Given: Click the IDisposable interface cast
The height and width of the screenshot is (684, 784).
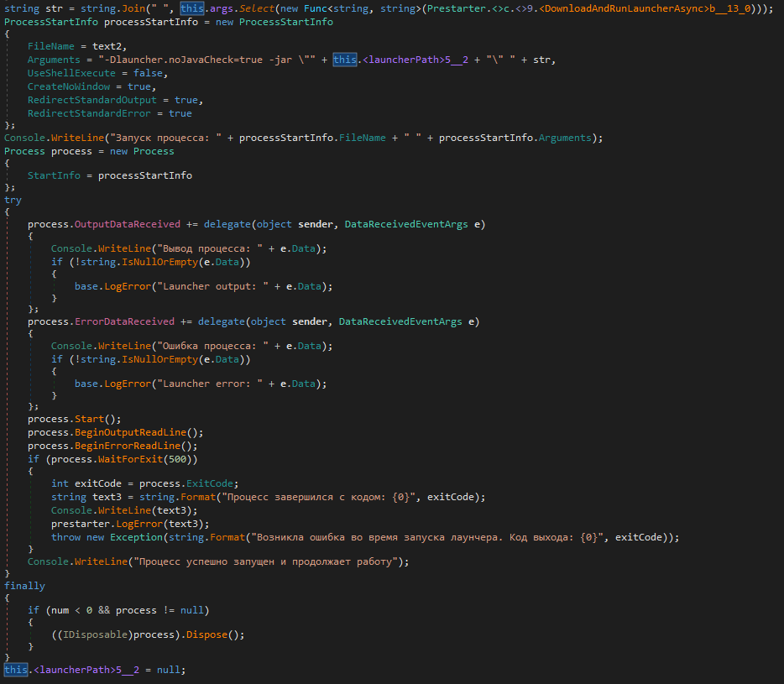Looking at the screenshot, I should click(x=95, y=635).
